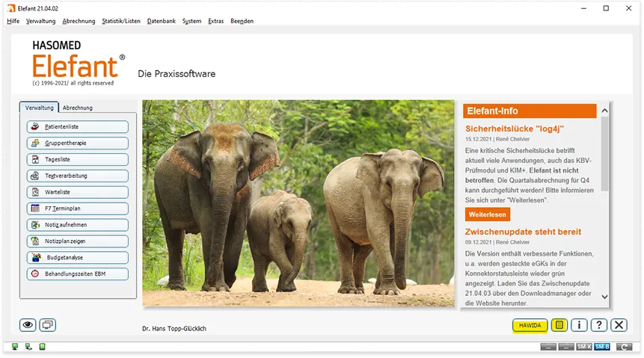Click the info 'i' icon button

[x=579, y=325]
